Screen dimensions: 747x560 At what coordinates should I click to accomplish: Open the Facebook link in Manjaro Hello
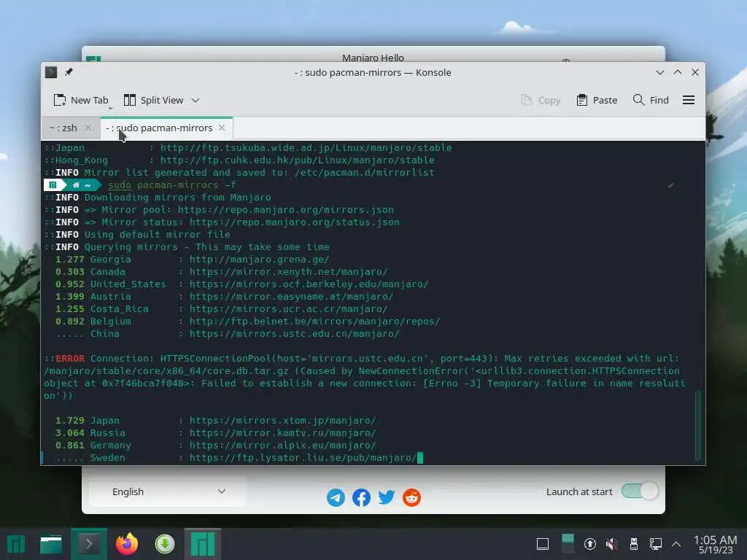pyautogui.click(x=361, y=497)
